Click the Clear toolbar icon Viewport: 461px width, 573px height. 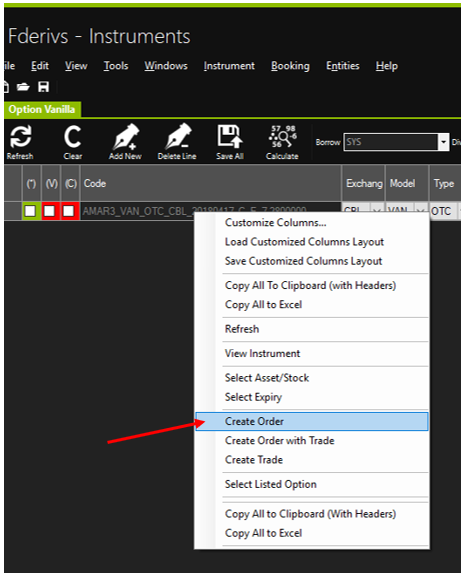tap(72, 142)
